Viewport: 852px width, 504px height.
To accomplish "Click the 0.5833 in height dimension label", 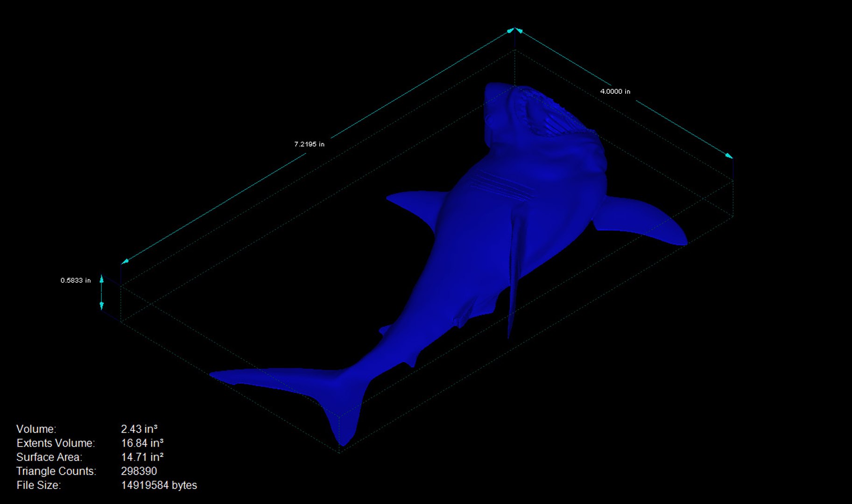I will click(76, 280).
